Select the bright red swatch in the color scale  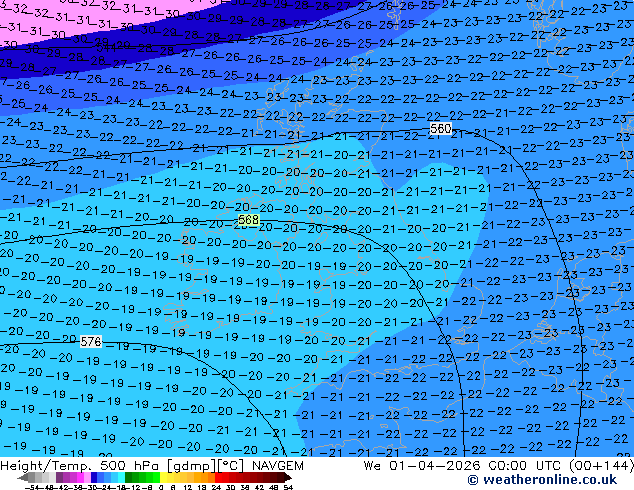[218, 477]
